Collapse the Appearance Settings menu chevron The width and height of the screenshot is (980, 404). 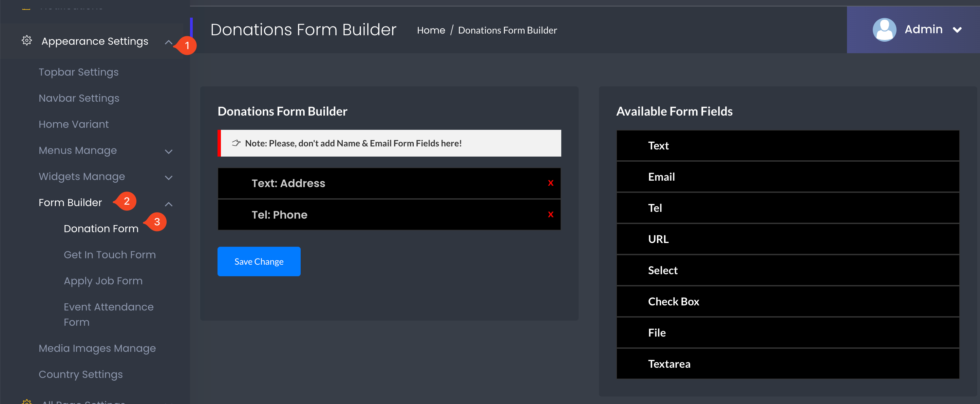[169, 42]
